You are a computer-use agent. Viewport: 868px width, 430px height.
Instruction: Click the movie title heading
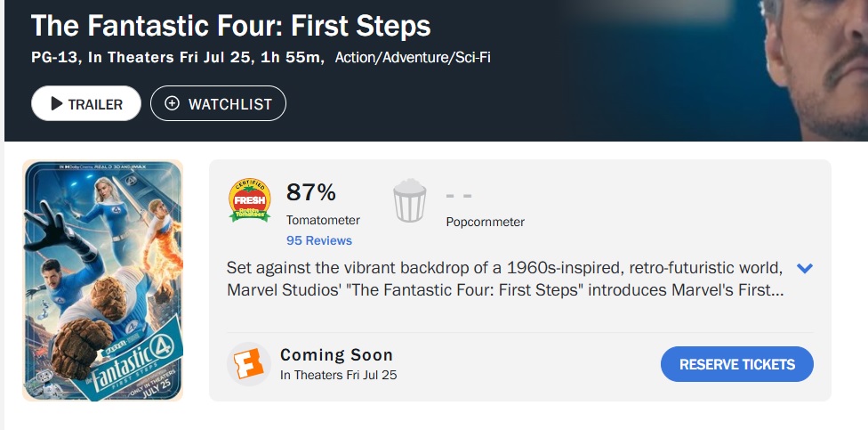pos(230,25)
